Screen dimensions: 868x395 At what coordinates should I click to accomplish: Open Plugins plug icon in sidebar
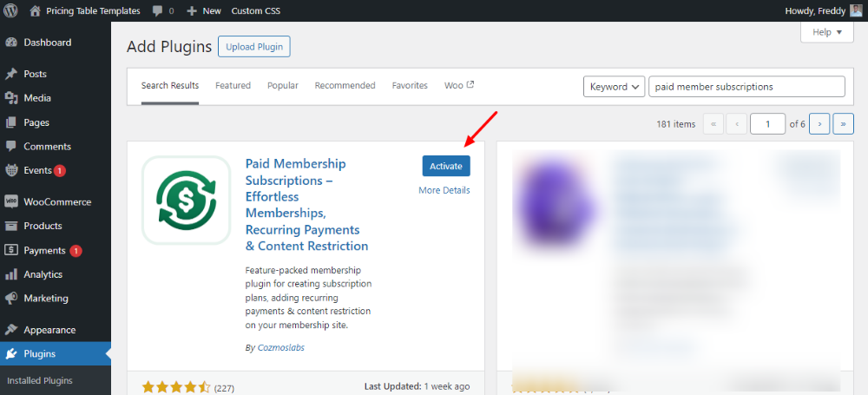click(11, 354)
